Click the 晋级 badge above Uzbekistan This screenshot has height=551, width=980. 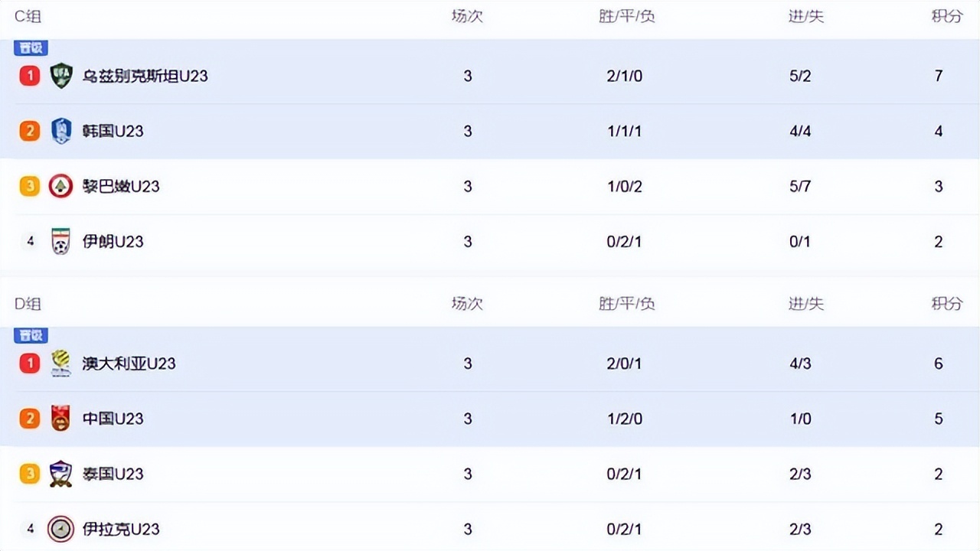click(x=31, y=48)
